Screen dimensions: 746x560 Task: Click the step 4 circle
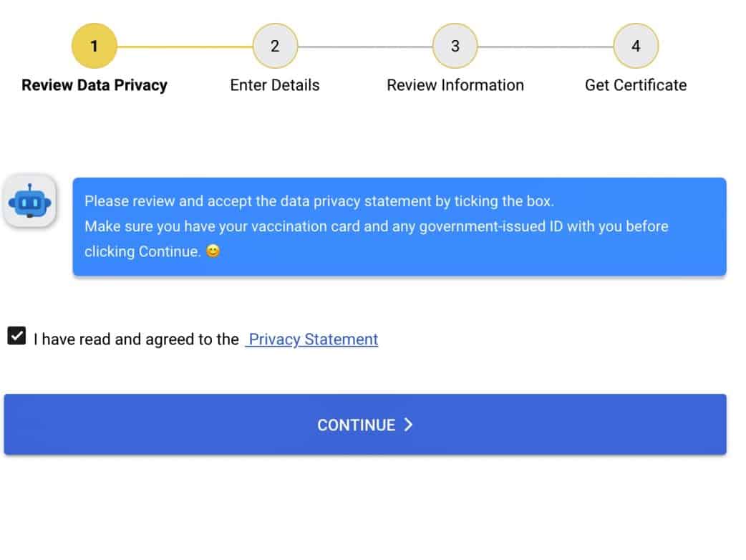tap(636, 47)
